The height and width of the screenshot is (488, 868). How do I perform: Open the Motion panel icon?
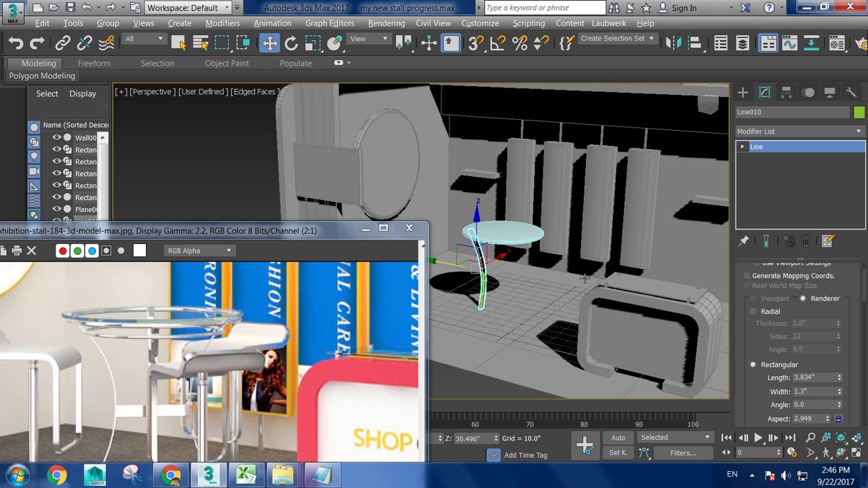coord(808,92)
